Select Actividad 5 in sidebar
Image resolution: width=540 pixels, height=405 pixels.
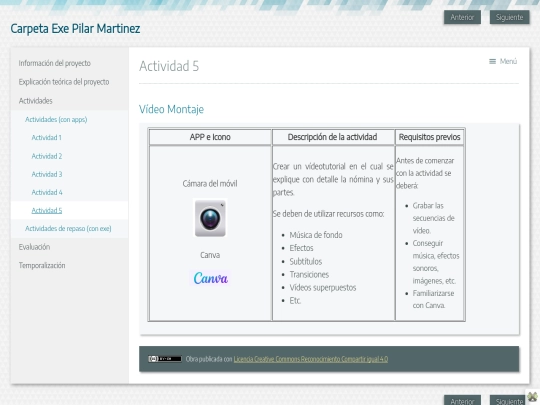(x=47, y=210)
